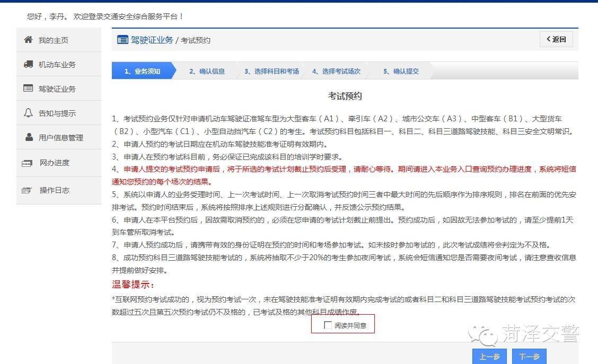
Task: Select the vehicle icon next to 机动车业务
Action: pyautogui.click(x=28, y=64)
